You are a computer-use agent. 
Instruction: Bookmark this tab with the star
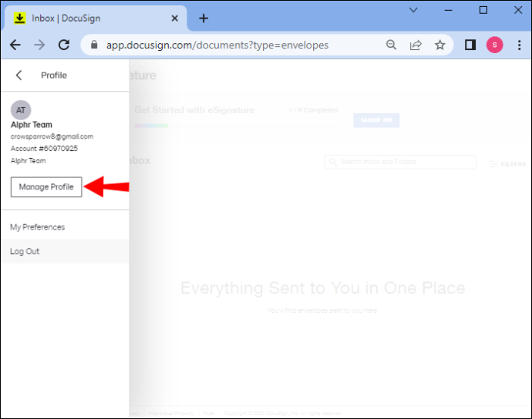(440, 45)
